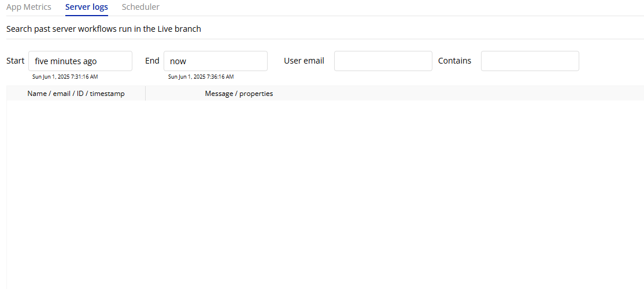Click the Search past server workflows description
Image resolution: width=644 pixels, height=289 pixels.
point(103,28)
